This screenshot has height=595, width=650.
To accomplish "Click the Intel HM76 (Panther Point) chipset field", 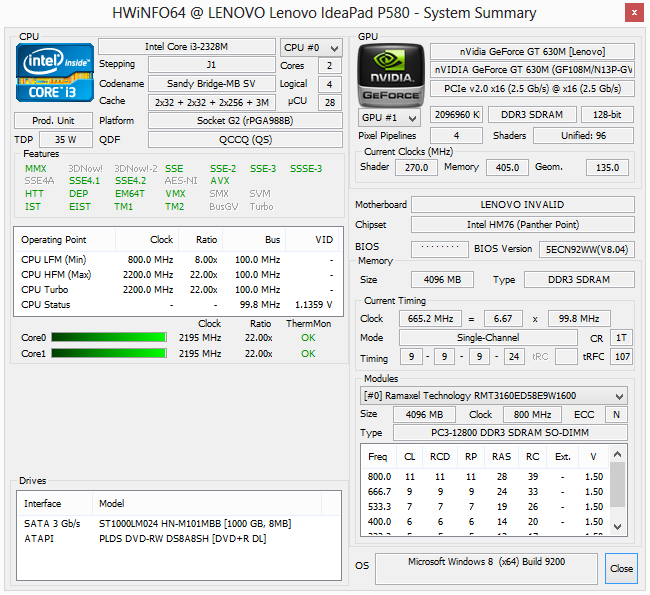I will pos(522,225).
